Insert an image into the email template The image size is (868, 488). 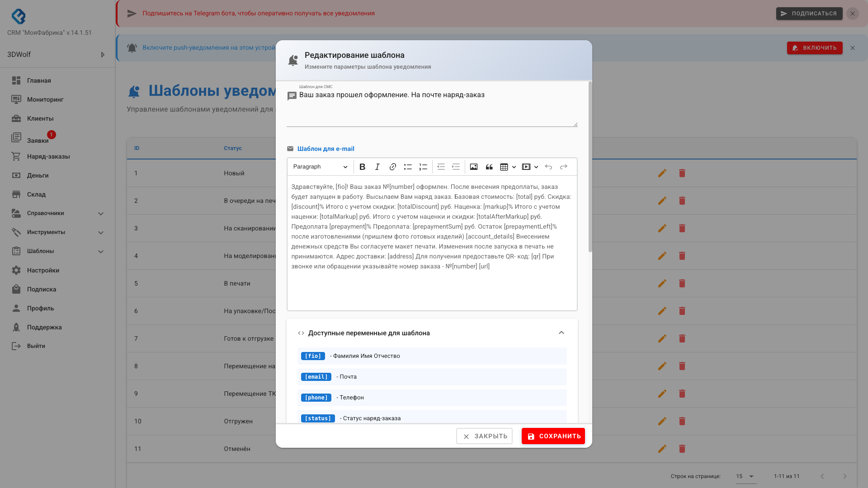474,167
